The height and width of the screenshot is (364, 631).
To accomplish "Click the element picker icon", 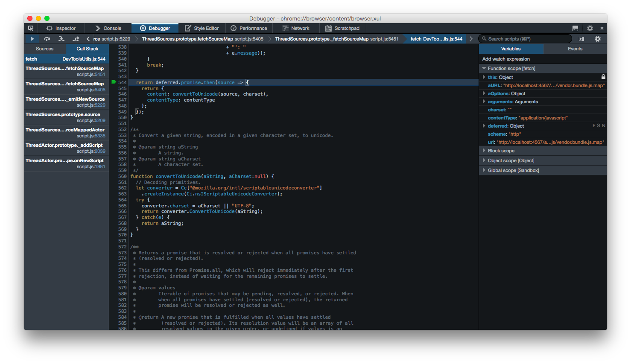I will 31,28.
